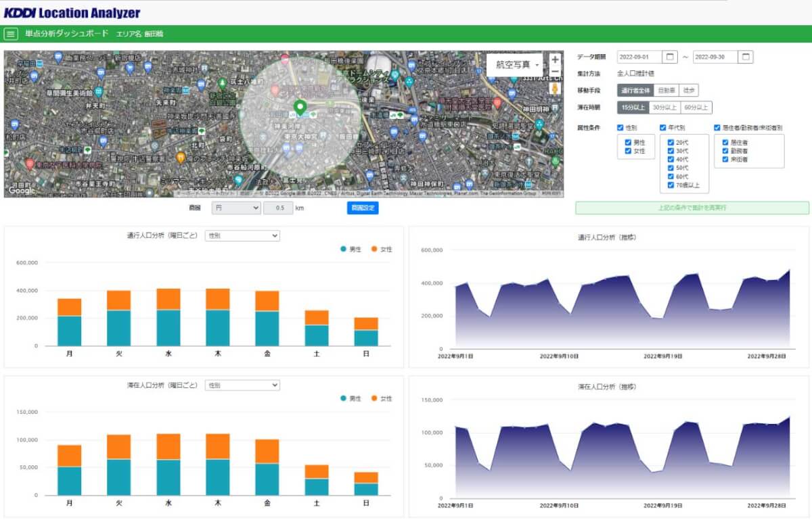Open calendar picker for end date

coord(745,57)
